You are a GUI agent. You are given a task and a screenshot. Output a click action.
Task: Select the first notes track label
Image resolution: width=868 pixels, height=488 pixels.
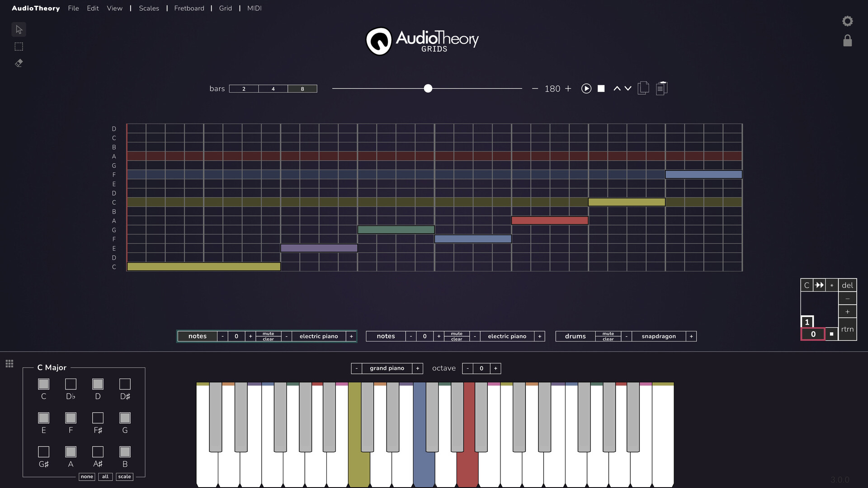point(198,336)
